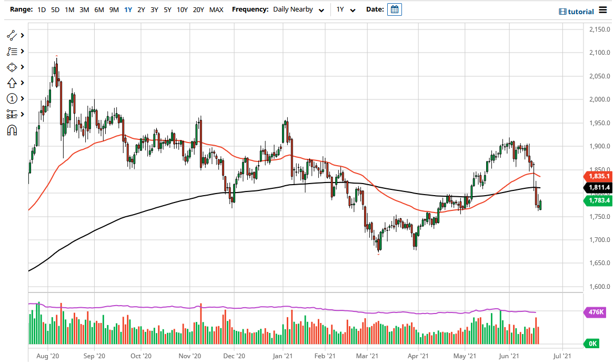Set range to 5D
614x364 pixels.
(55, 10)
